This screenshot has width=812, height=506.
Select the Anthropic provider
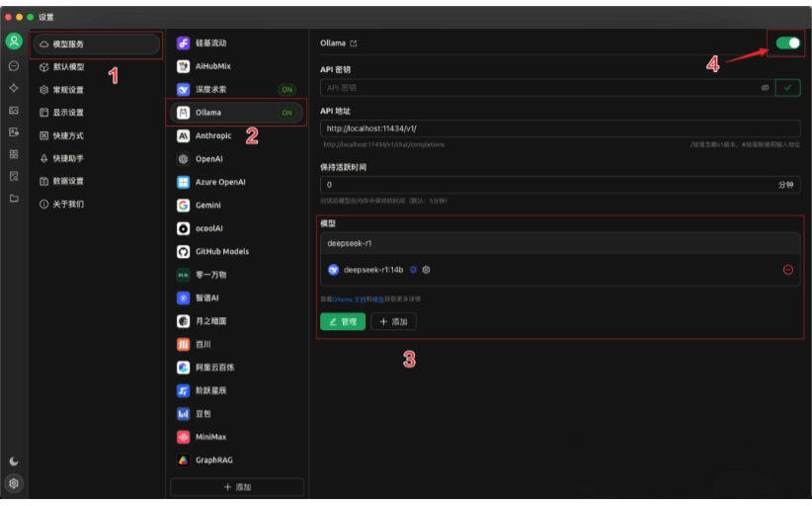pos(236,135)
